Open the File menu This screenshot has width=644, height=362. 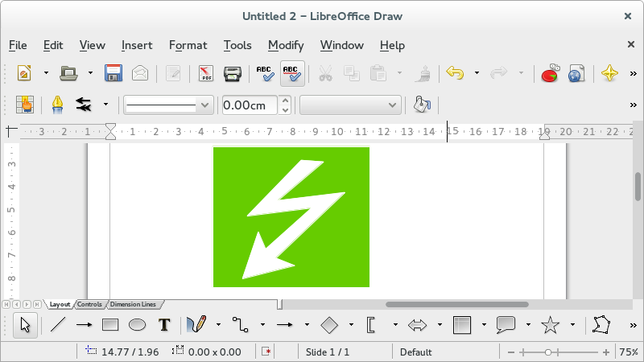pos(18,45)
